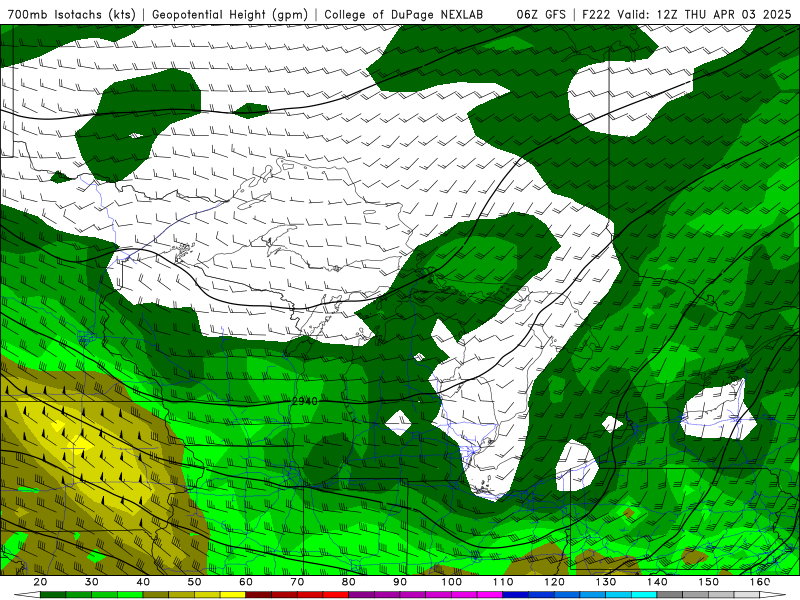Screen dimensions: 800x600
Task: Click the '150' colorbar tick label
Action: coord(708,582)
